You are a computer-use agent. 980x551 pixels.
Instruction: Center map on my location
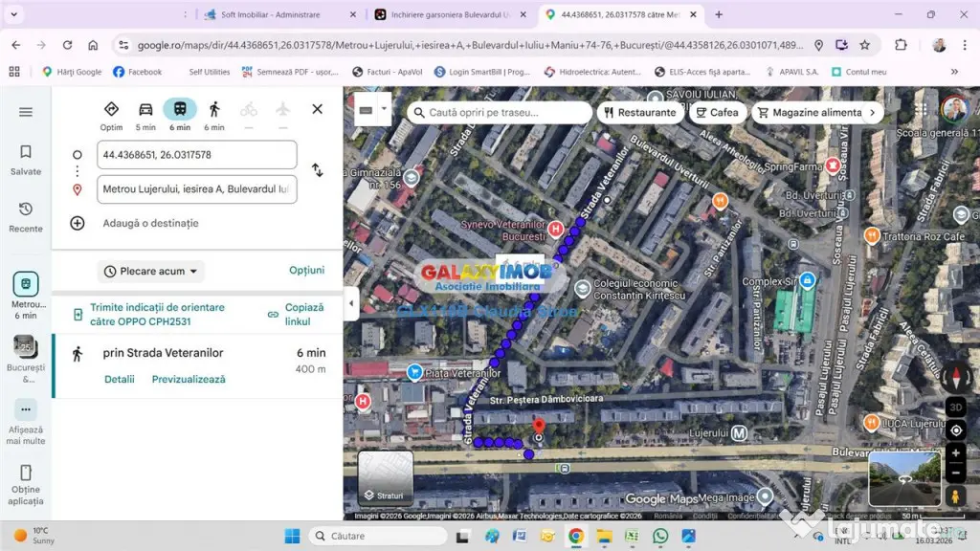point(955,430)
